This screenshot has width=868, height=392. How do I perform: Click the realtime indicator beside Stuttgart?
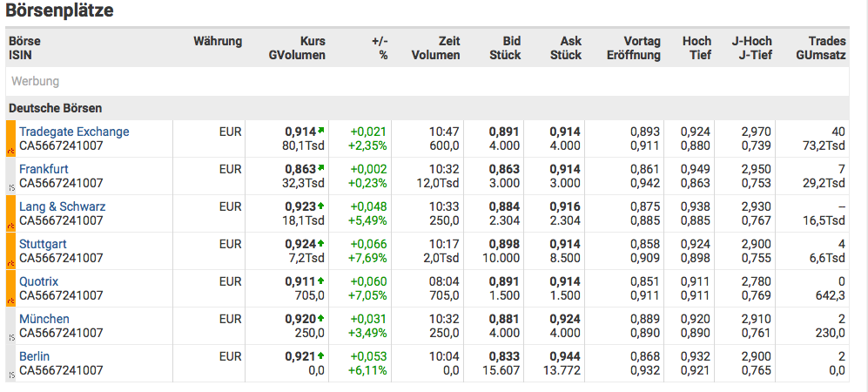pyautogui.click(x=11, y=251)
